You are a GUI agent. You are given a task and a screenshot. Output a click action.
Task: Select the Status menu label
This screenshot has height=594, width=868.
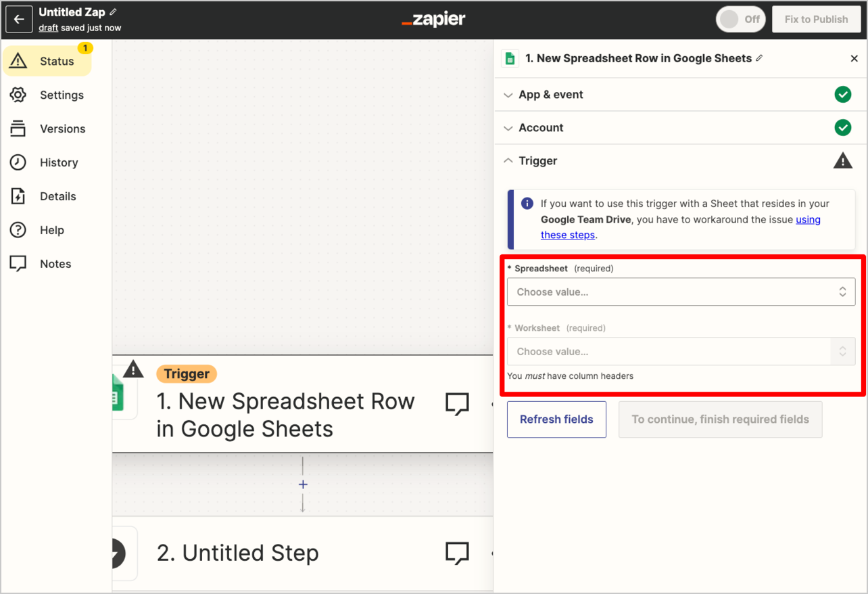click(57, 61)
